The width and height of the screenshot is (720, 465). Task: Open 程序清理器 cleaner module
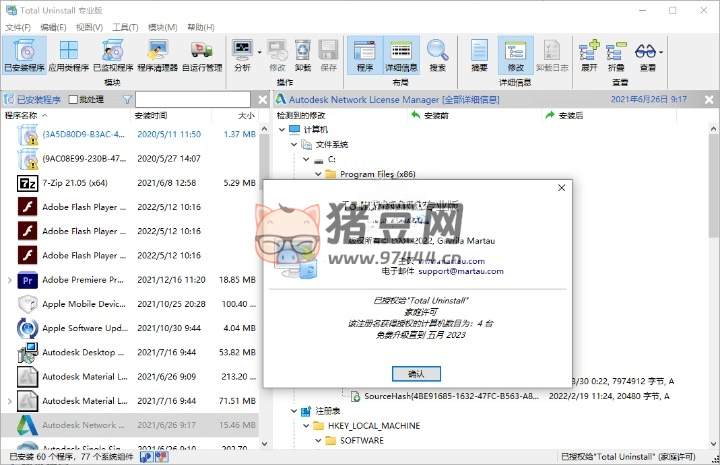(157, 54)
